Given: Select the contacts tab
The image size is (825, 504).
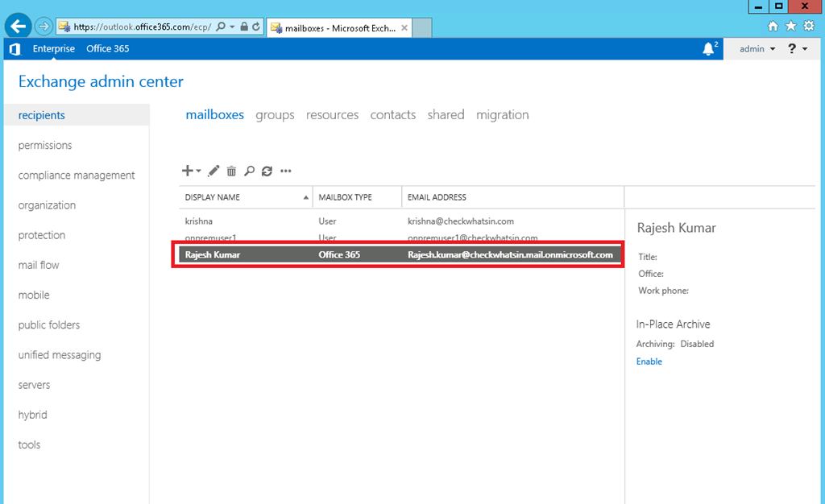Looking at the screenshot, I should point(393,114).
